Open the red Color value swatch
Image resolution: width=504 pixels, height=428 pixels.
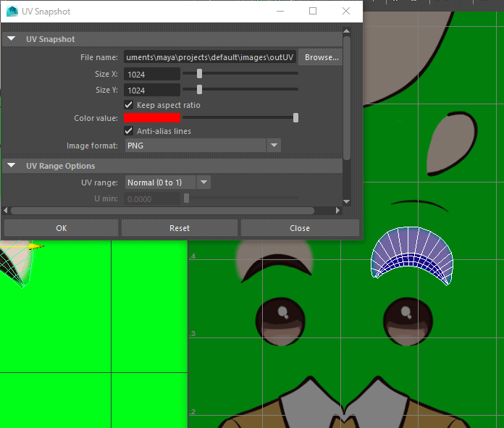point(152,118)
